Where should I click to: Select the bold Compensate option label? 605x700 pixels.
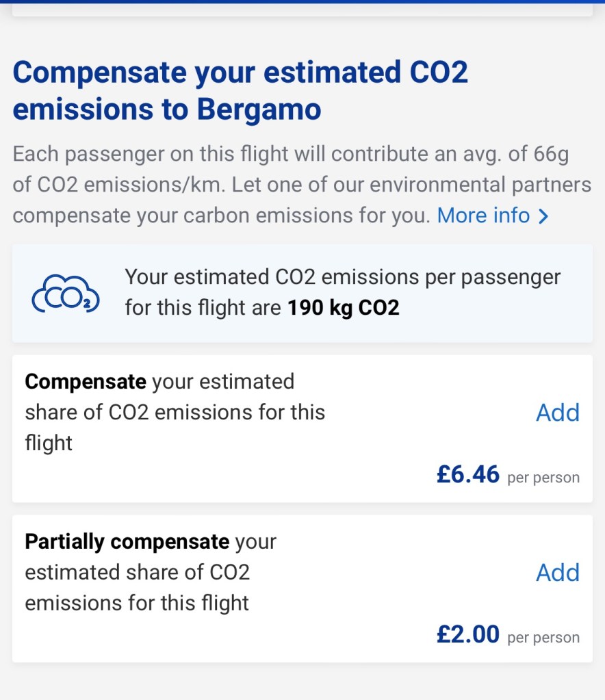(86, 381)
